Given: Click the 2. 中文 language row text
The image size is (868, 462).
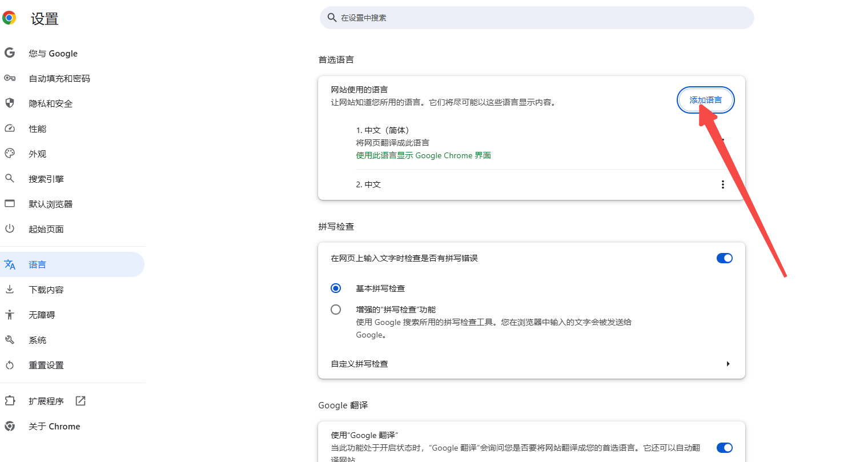Looking at the screenshot, I should tap(368, 184).
